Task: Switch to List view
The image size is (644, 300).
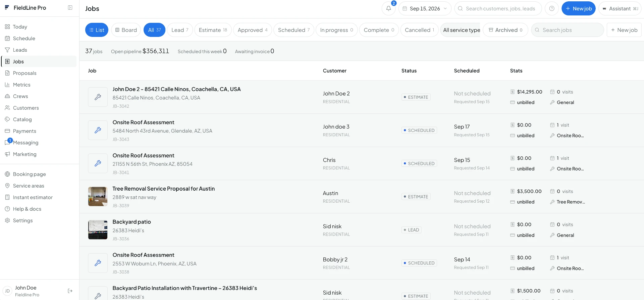Action: coord(97,30)
